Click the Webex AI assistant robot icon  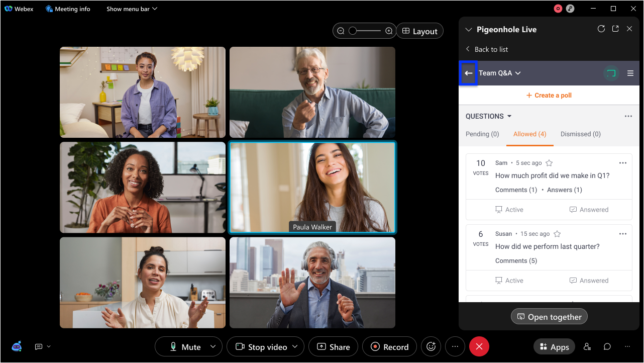[x=17, y=346]
